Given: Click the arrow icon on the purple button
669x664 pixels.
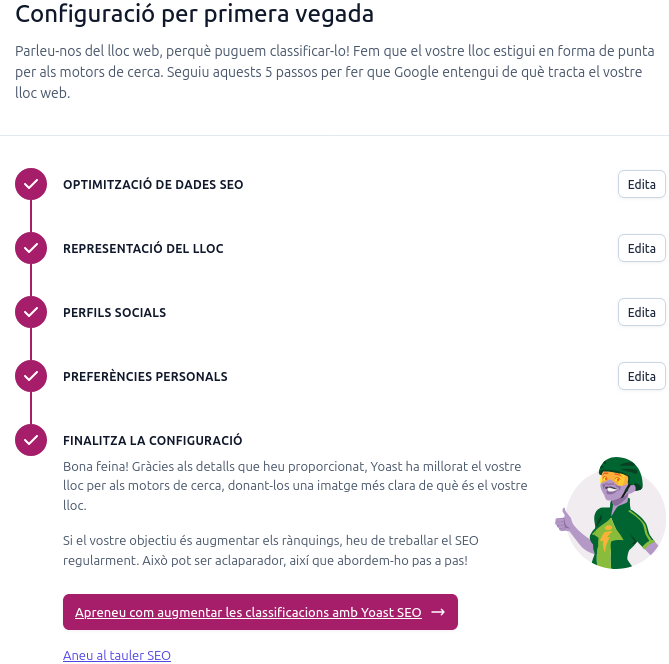Looking at the screenshot, I should [437, 612].
